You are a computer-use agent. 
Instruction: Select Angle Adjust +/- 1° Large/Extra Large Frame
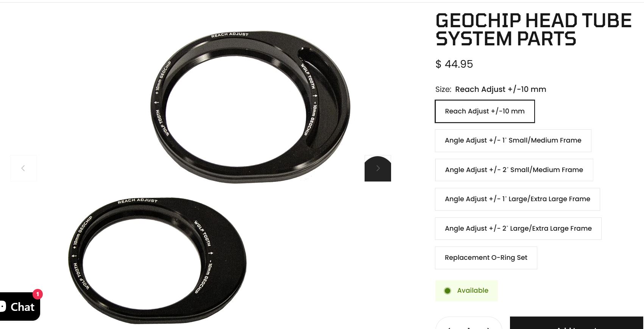point(517,199)
